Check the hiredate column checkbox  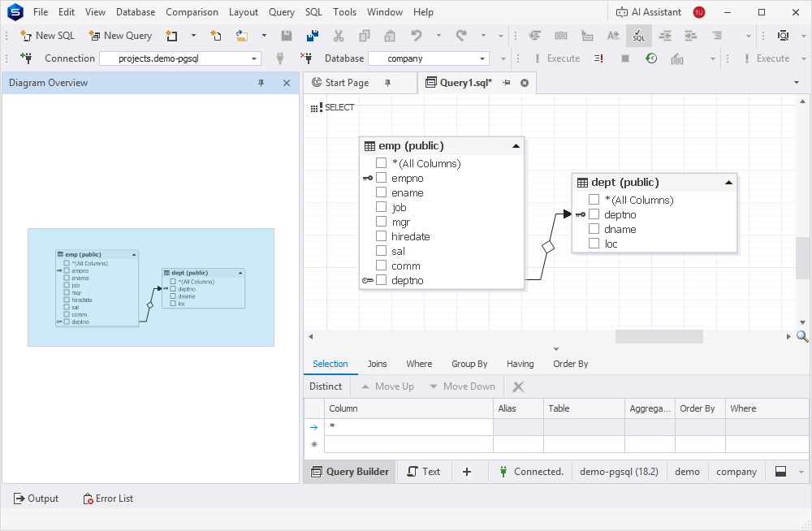pos(381,235)
